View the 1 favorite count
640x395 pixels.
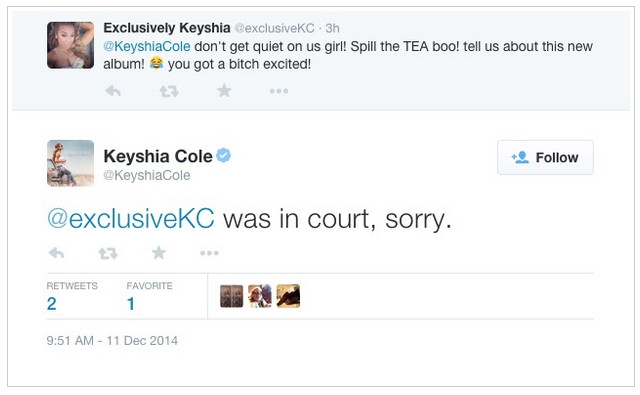point(149,297)
